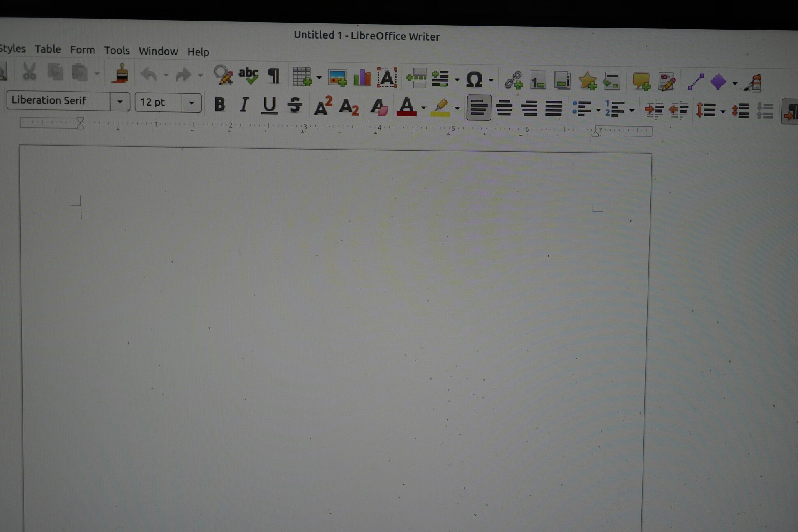Expand the font size dropdown list

pos(191,103)
